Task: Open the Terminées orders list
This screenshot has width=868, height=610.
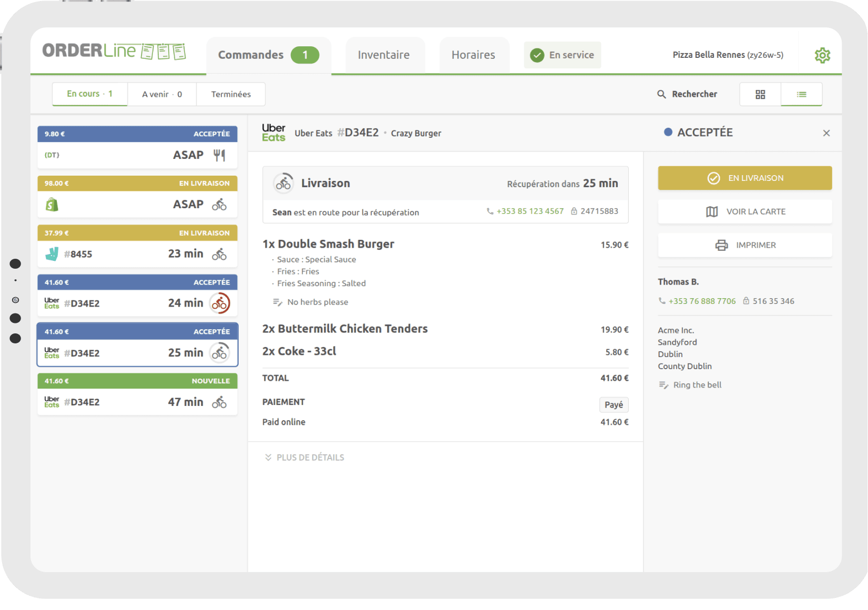Action: tap(230, 94)
